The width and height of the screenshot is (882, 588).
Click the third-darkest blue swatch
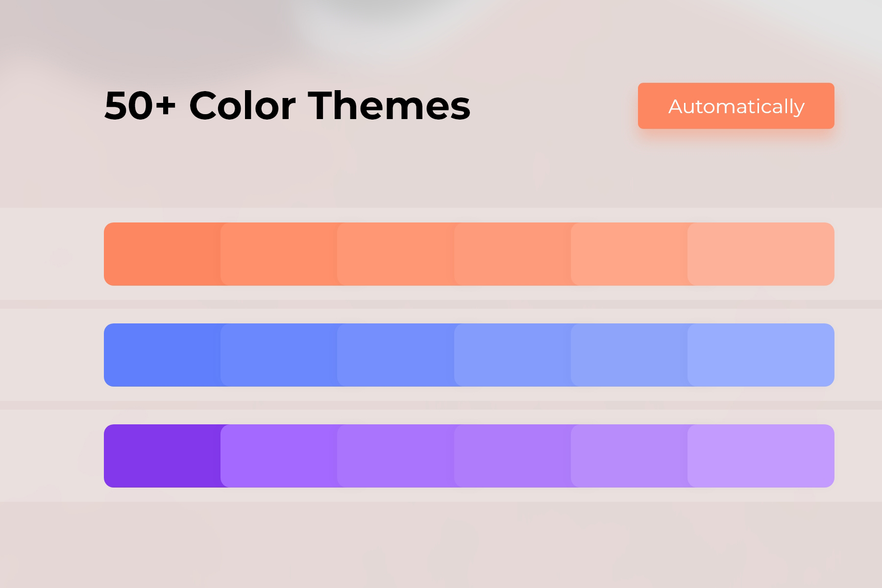click(x=395, y=355)
